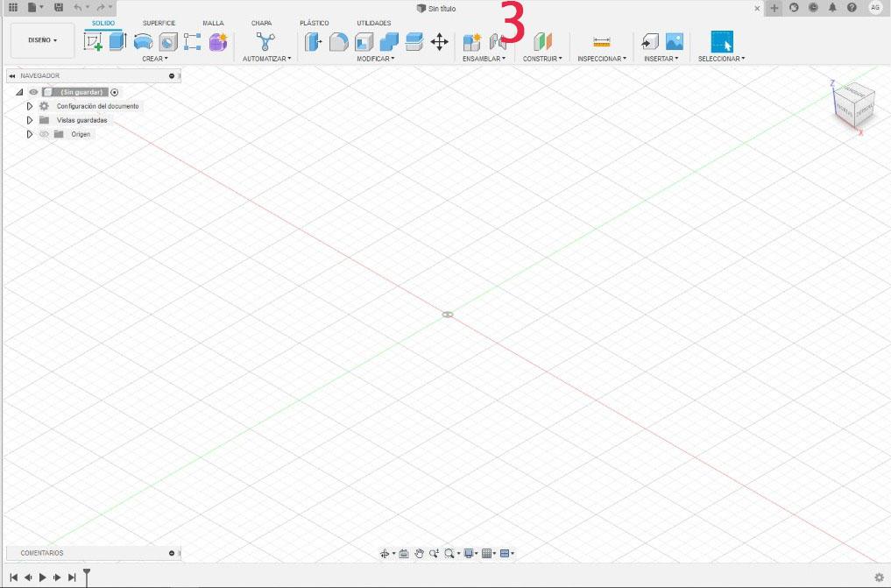Click the Redo arrow
This screenshot has width=891, height=588.
coord(101,7)
